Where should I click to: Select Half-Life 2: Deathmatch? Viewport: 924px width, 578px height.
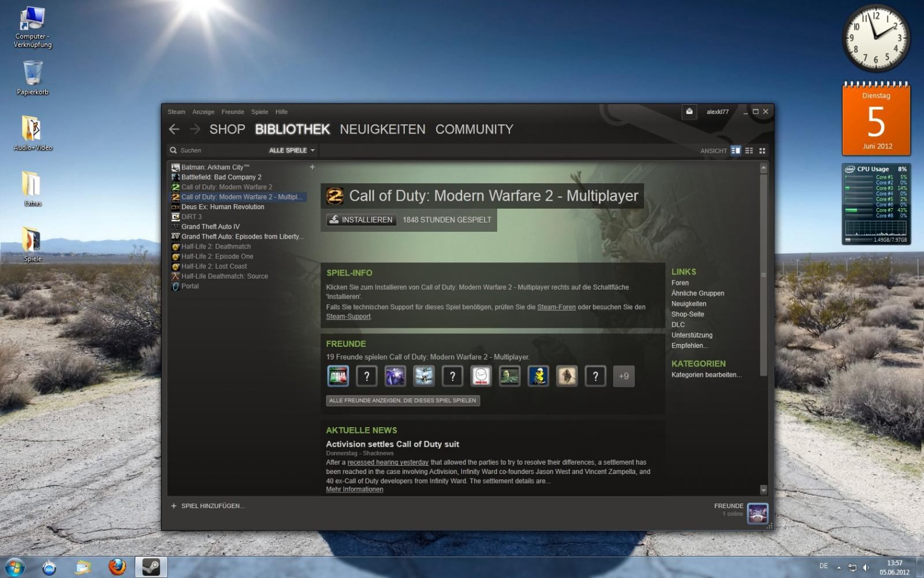coord(216,246)
